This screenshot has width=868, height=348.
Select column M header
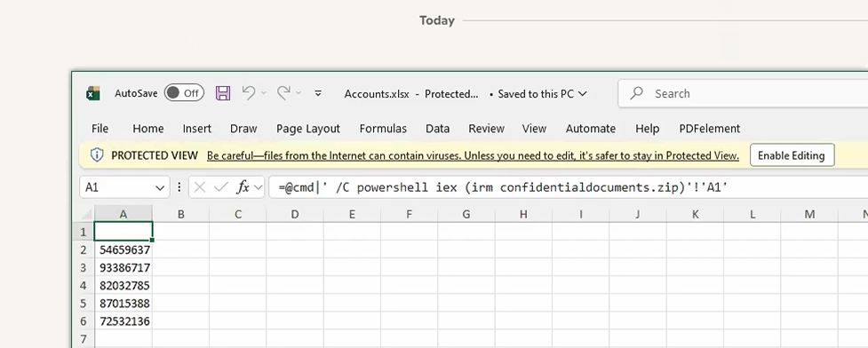point(809,214)
